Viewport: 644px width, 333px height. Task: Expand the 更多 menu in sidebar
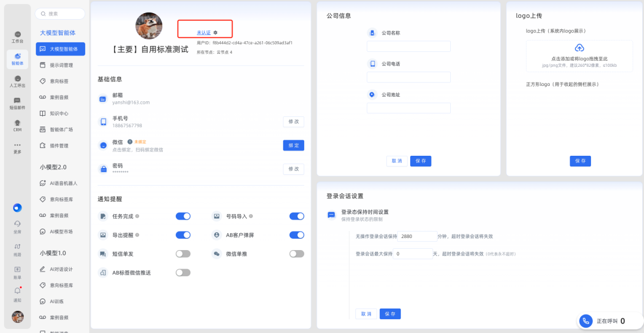[x=17, y=147]
